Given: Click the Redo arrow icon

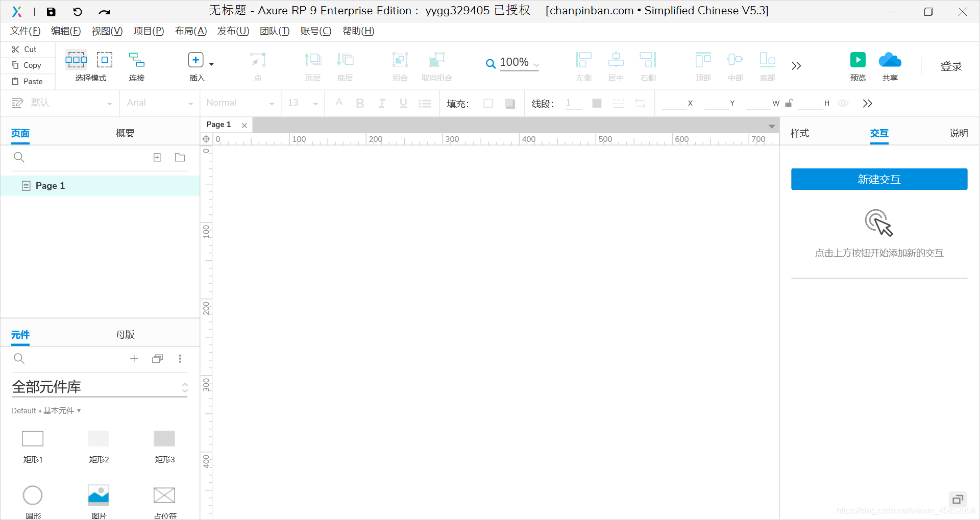Looking at the screenshot, I should click(104, 12).
